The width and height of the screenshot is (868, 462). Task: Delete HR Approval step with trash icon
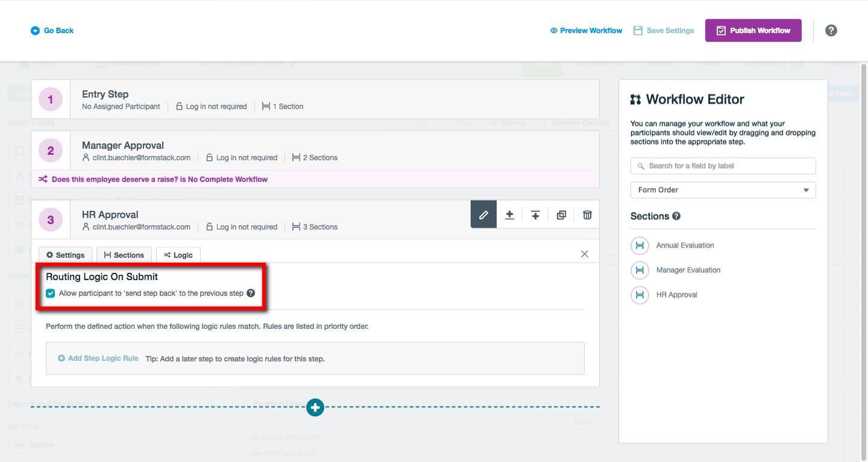587,215
